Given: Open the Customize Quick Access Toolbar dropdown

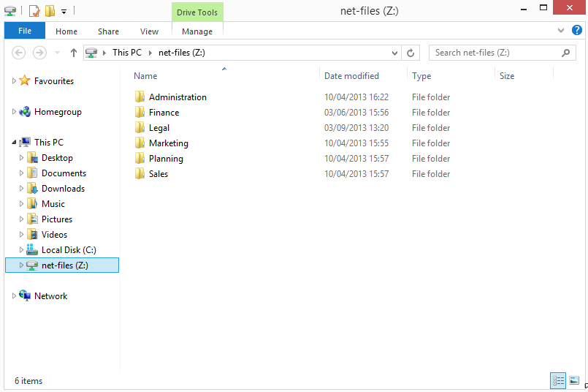Looking at the screenshot, I should click(64, 12).
